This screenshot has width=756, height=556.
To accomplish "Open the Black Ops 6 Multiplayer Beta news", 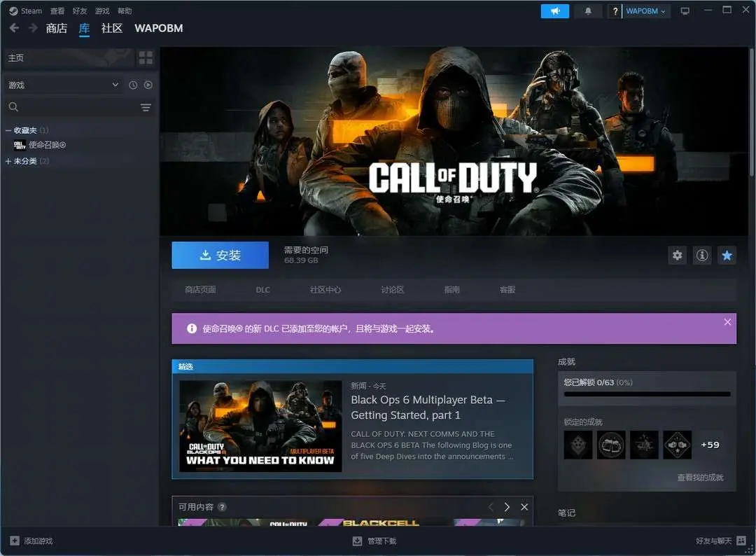I will pyautogui.click(x=428, y=407).
